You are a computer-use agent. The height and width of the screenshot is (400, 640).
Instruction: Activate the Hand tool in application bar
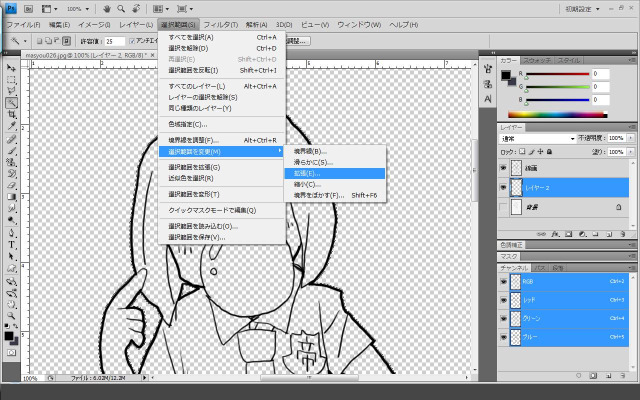point(105,8)
